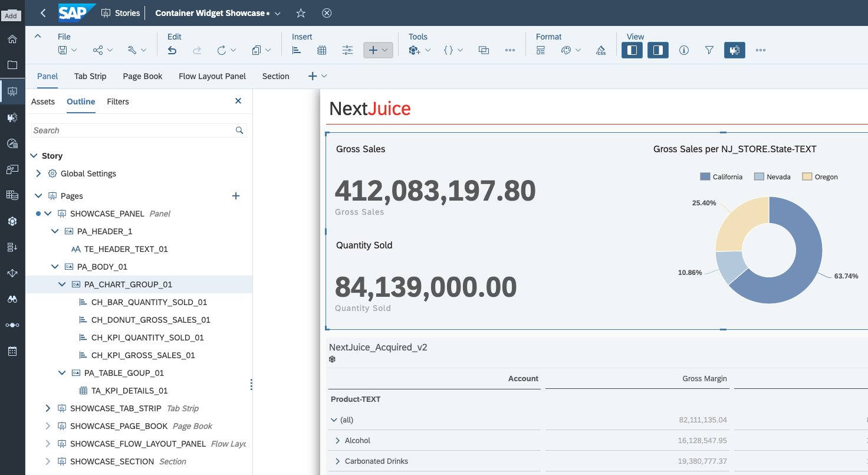
Task: Toggle the extensions puzzle icon in View
Action: pos(734,50)
